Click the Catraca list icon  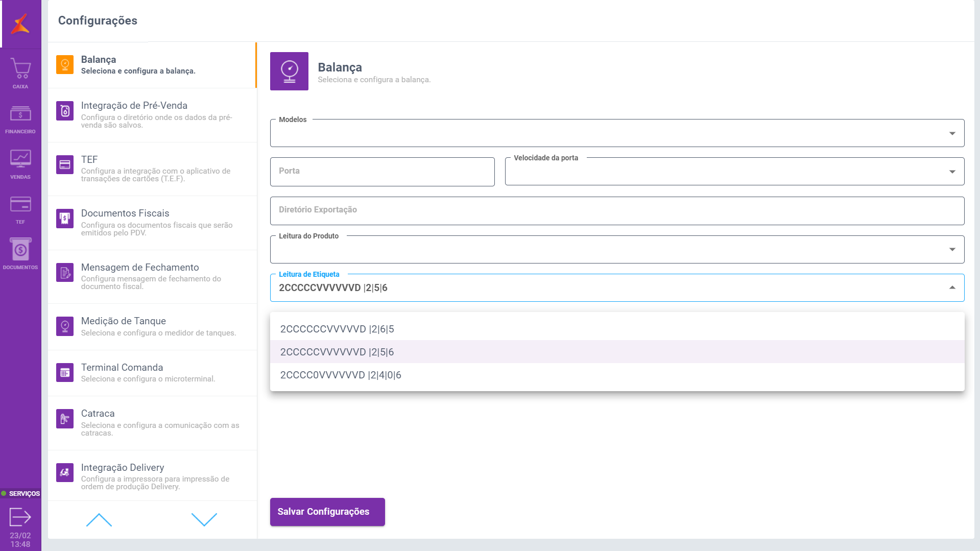point(65,419)
